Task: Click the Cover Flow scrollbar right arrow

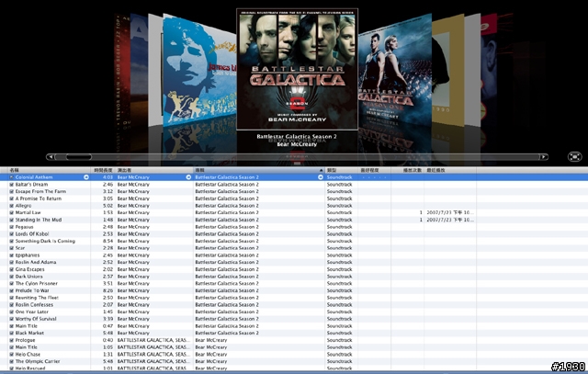Action: click(x=543, y=157)
